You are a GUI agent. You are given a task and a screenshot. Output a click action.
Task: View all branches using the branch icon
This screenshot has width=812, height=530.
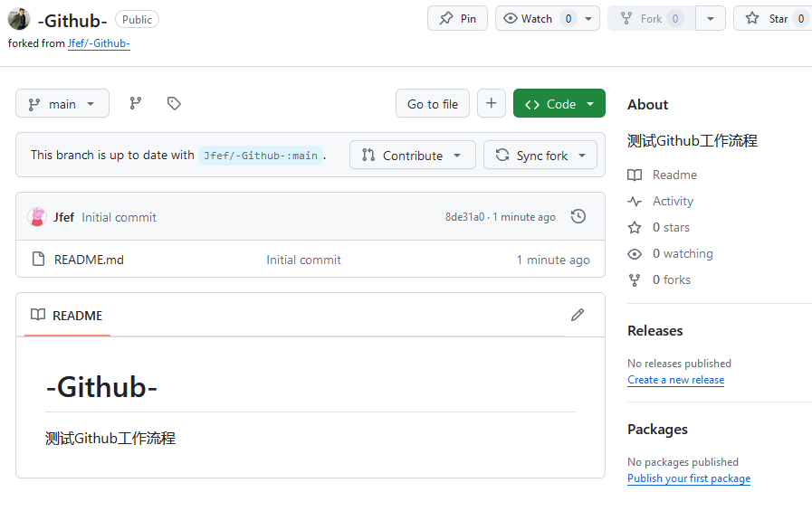[136, 103]
